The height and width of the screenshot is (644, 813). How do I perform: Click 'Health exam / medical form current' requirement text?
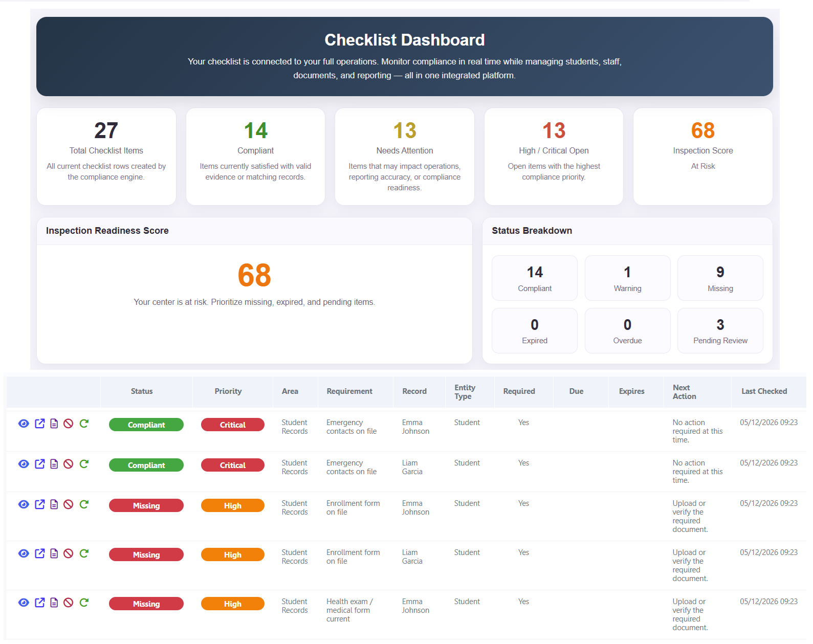click(x=350, y=610)
